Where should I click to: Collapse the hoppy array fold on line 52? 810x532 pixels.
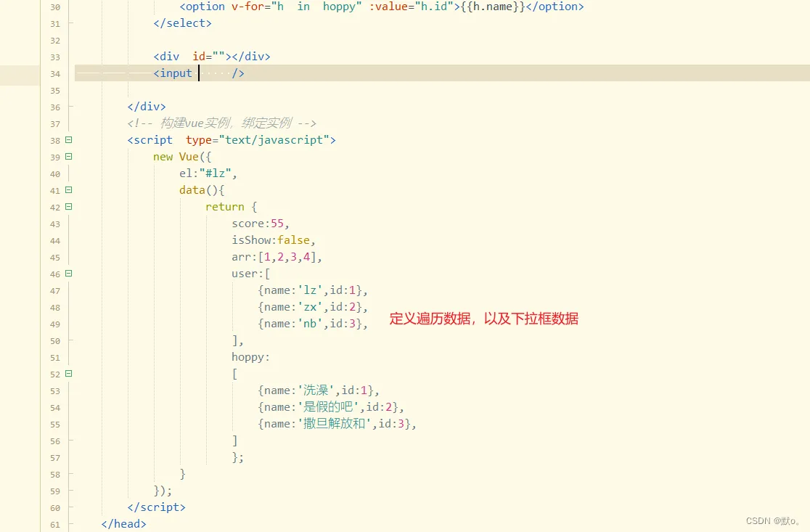pos(69,374)
